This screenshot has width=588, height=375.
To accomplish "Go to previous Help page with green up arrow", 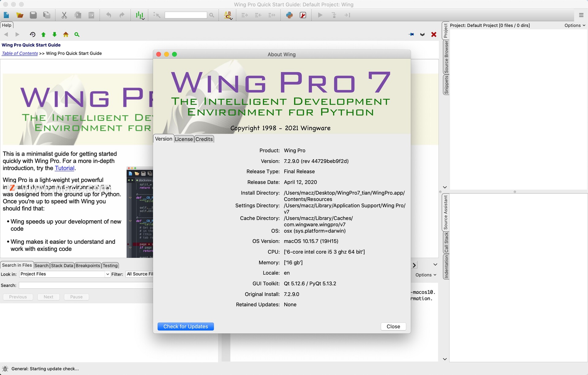I will 43,35.
